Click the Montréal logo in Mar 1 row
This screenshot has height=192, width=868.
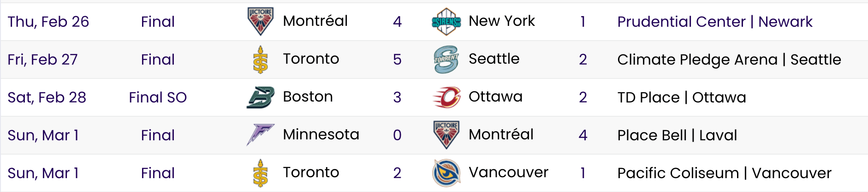(446, 135)
